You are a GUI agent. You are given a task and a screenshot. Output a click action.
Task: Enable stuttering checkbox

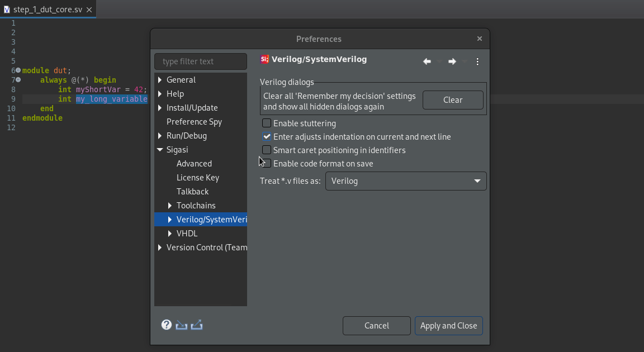pos(267,123)
